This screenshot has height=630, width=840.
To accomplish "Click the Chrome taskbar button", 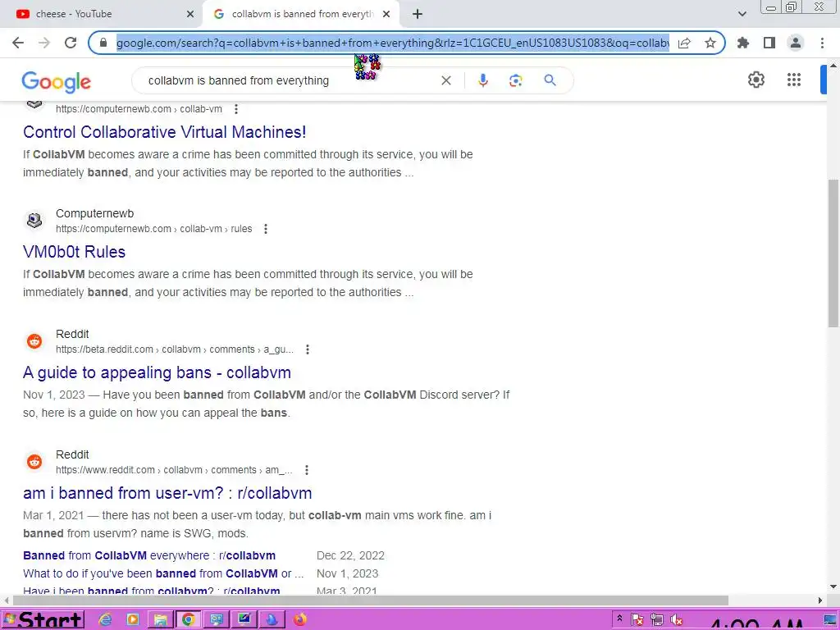I will 189,620.
